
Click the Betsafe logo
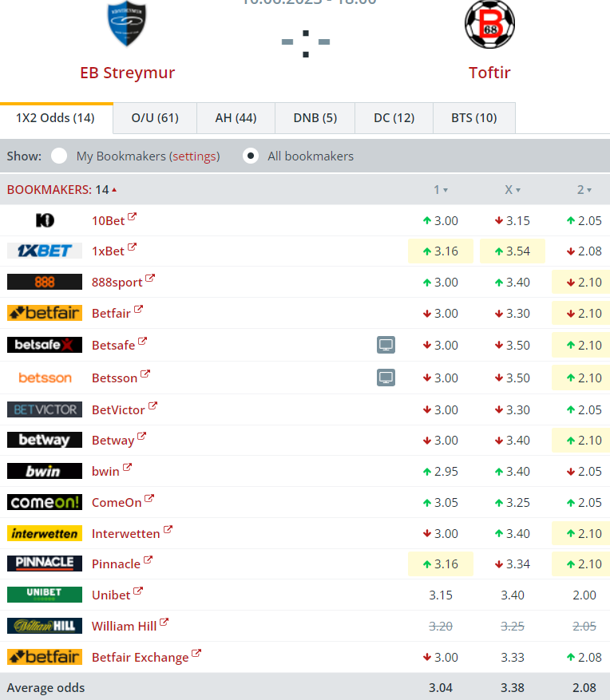[x=45, y=345]
